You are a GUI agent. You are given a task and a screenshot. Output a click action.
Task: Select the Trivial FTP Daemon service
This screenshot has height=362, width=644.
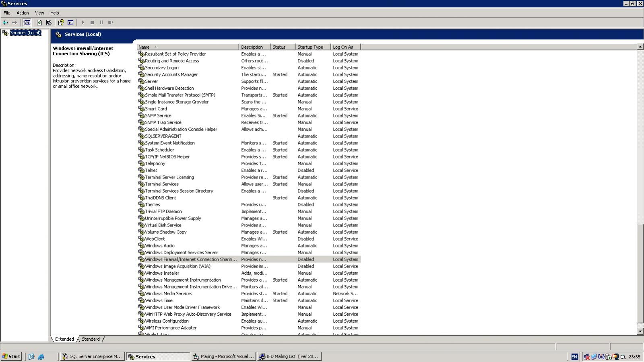[249, 211]
